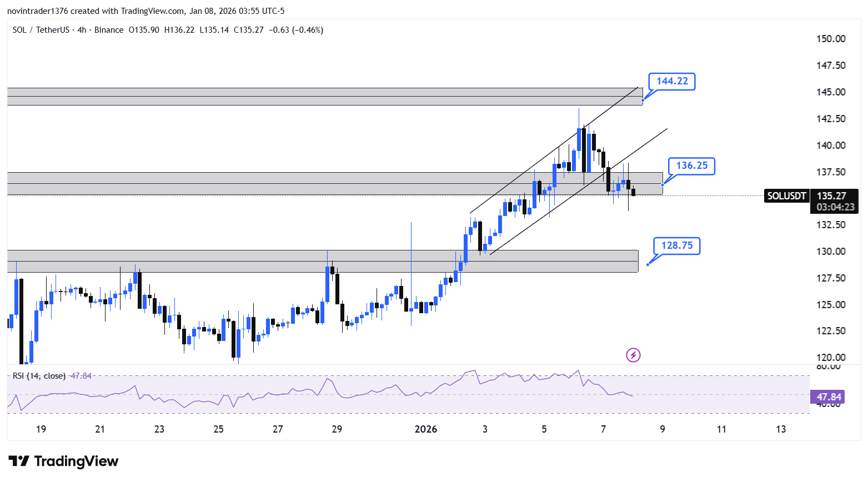The height and width of the screenshot is (482, 868).
Task: Click the 140.00 price axis label
Action: coord(831,145)
